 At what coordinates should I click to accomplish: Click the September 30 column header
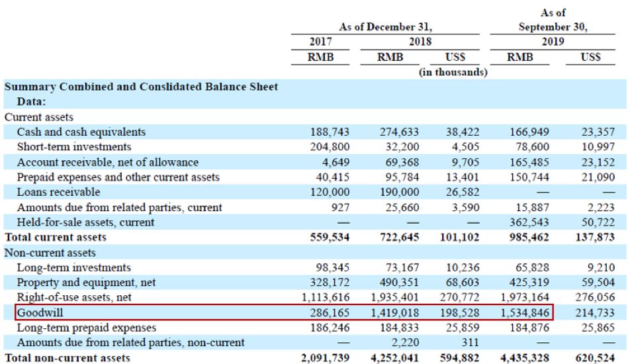coord(553,27)
